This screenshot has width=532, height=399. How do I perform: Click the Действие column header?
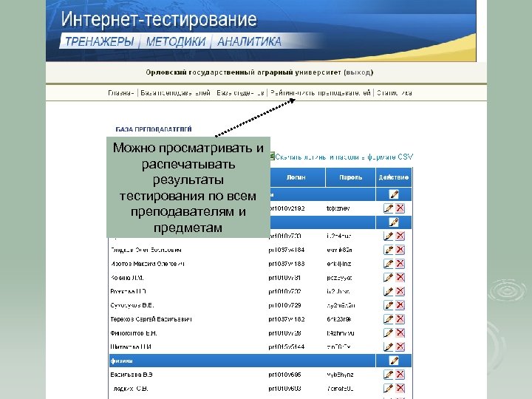pos(394,177)
